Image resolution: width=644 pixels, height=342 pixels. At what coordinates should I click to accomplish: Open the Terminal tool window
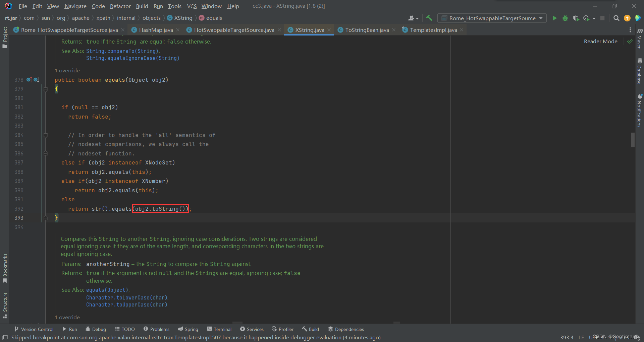pos(219,329)
